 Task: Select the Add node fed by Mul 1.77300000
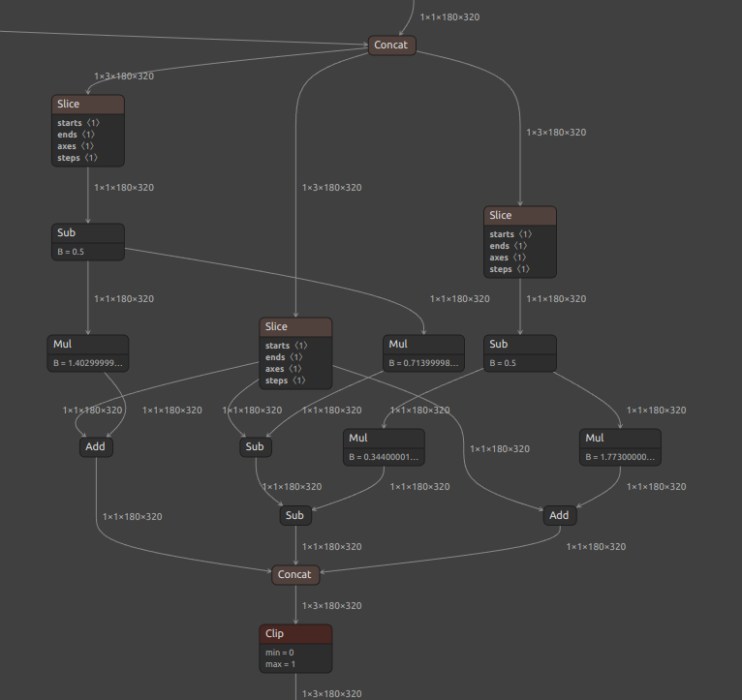560,515
